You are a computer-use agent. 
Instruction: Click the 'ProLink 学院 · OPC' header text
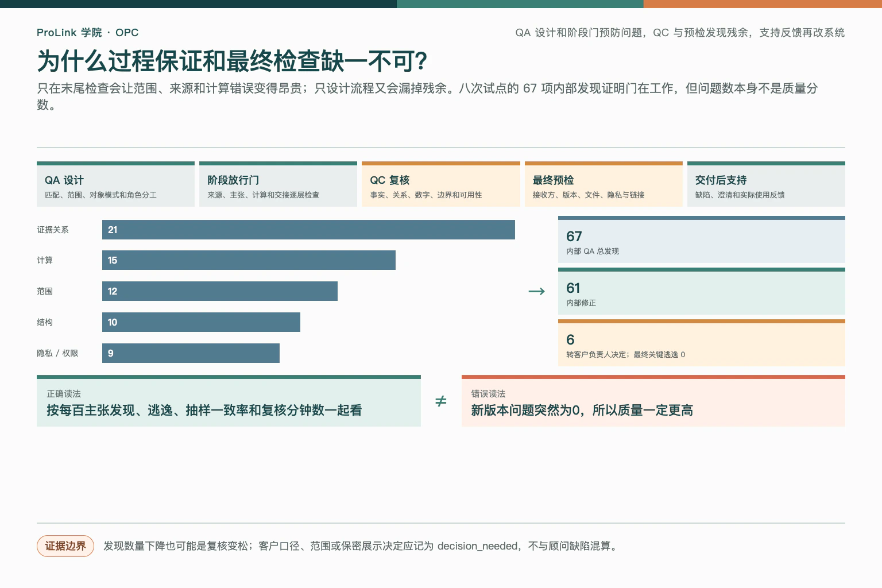[87, 33]
